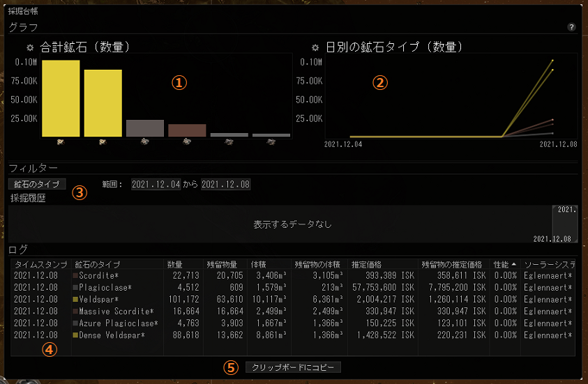The width and height of the screenshot is (588, 384).
Task: Select the Azure Plagioclase* log row
Action: click(293, 323)
